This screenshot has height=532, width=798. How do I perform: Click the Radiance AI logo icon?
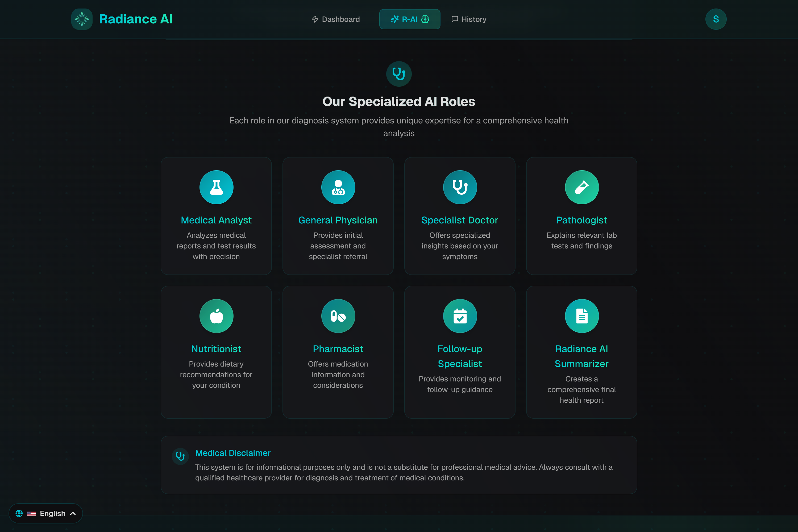[x=82, y=19]
